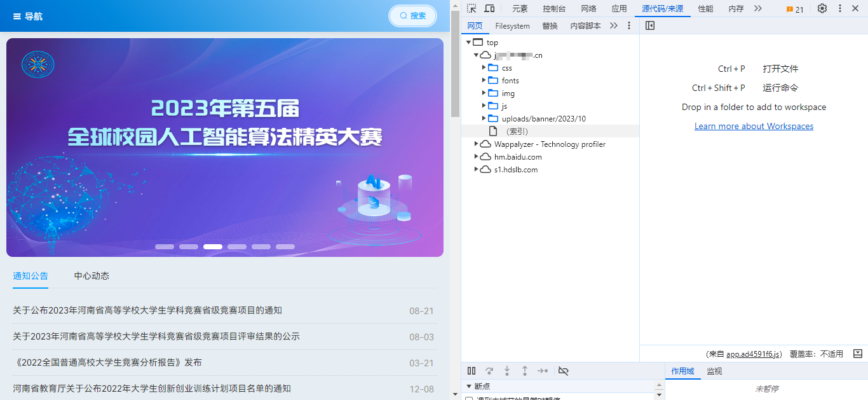Collapse the 断点 breakpoints section
Screen dimensions: 868x400
pos(470,386)
